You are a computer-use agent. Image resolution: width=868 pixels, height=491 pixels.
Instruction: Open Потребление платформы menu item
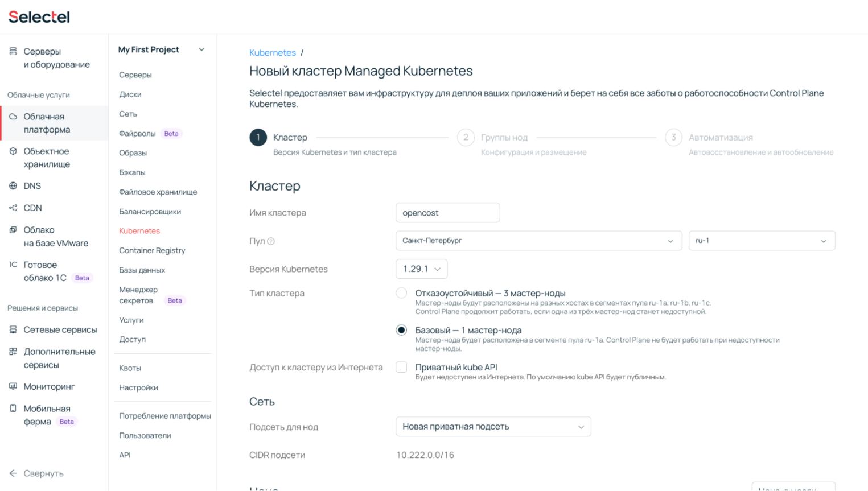165,416
